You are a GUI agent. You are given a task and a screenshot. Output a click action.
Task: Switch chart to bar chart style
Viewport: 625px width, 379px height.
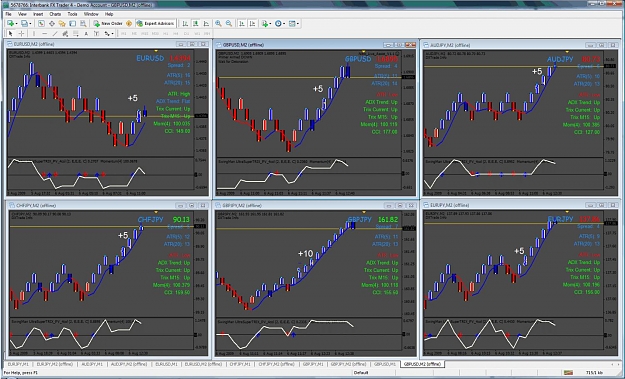(185, 24)
